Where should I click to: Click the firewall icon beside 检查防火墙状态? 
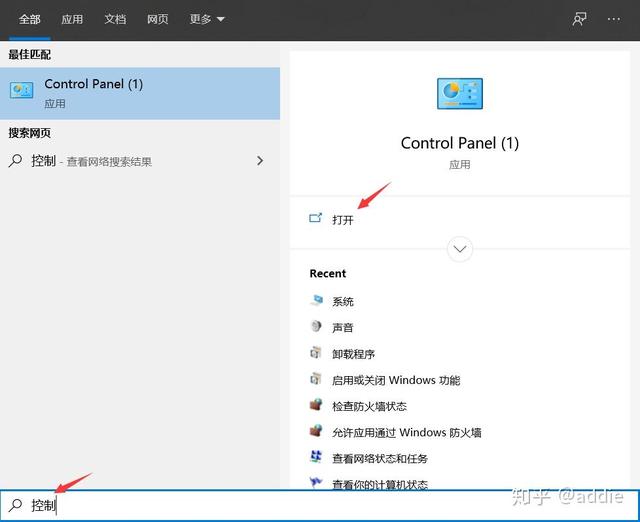316,404
